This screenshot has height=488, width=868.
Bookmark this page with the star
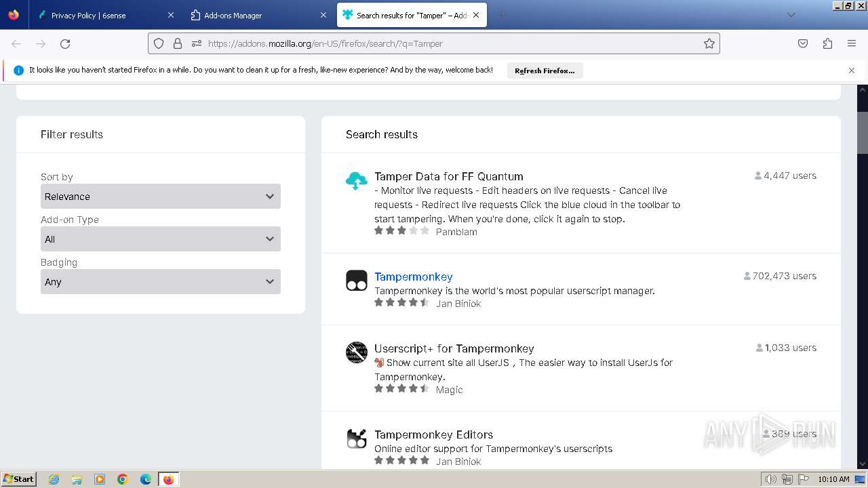(x=709, y=43)
